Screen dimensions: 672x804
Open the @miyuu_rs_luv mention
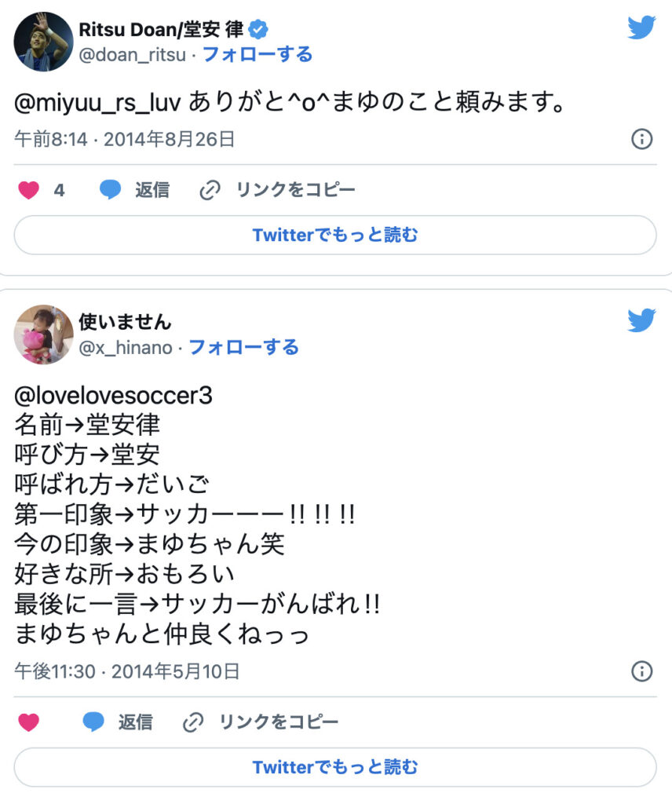pyautogui.click(x=97, y=102)
